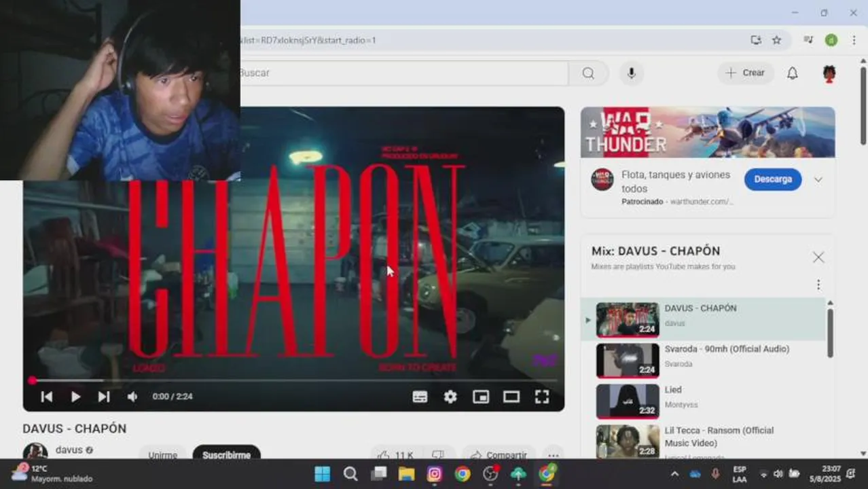Expand the War Thunder ad chevron

818,180
